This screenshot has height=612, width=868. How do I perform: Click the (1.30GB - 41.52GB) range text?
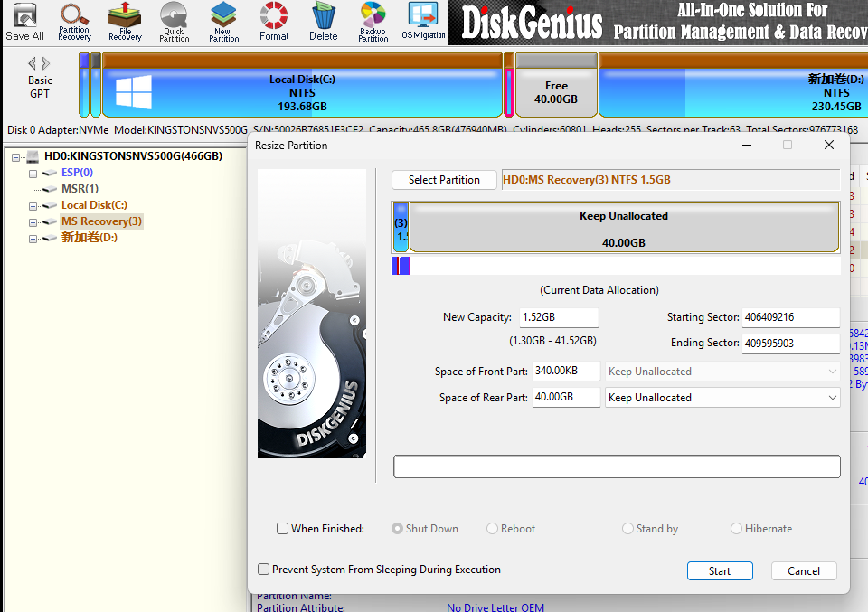(x=552, y=341)
